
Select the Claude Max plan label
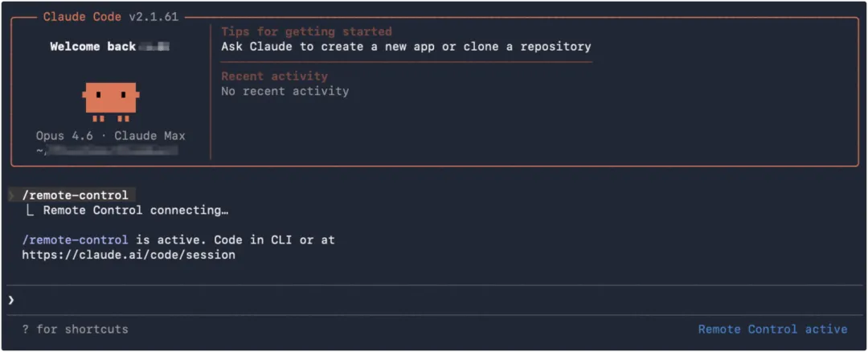click(x=149, y=136)
